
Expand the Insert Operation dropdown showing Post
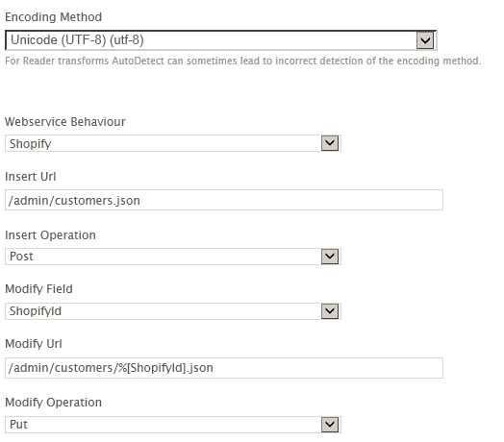172,257
